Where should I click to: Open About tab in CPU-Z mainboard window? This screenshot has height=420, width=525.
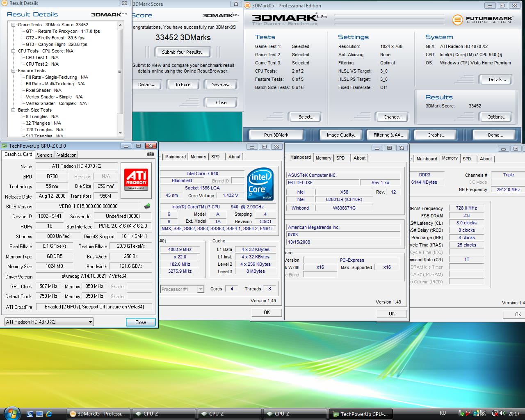[359, 158]
